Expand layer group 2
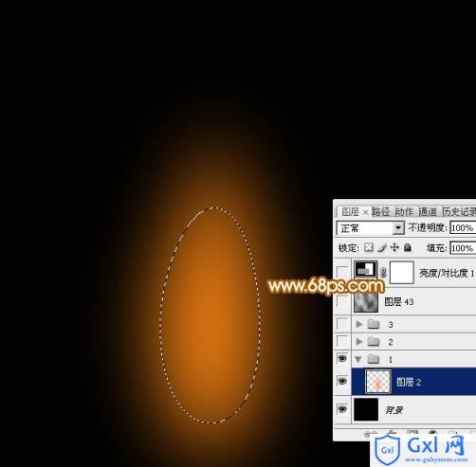Image resolution: width=476 pixels, height=467 pixels. [359, 341]
